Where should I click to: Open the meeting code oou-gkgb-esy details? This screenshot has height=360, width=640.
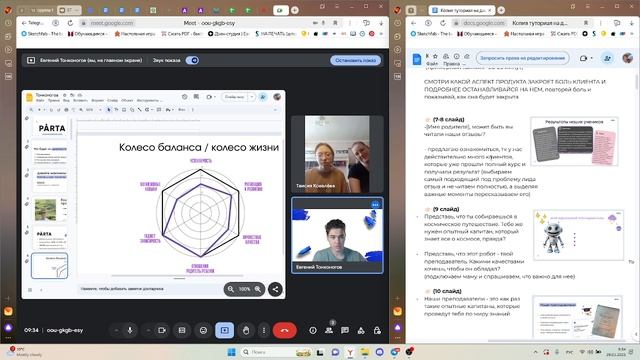pyautogui.click(x=65, y=330)
